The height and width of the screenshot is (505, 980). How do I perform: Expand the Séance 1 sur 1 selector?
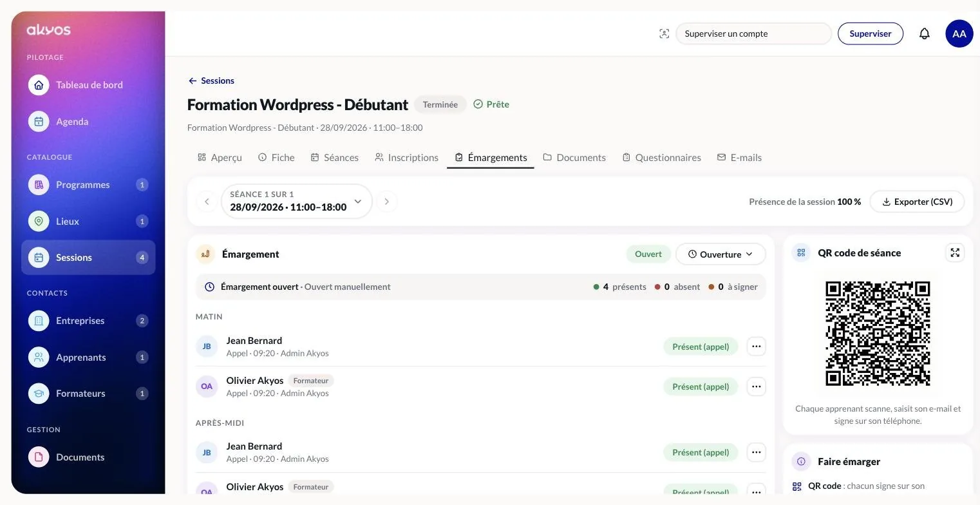coord(296,201)
